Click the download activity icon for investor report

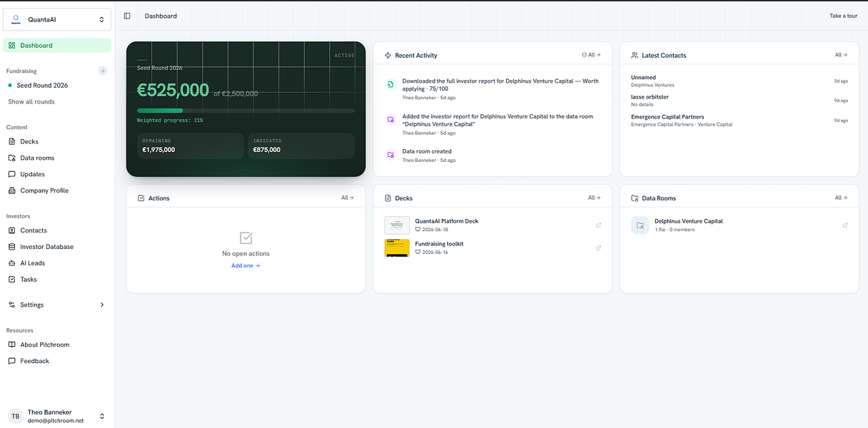(x=390, y=85)
